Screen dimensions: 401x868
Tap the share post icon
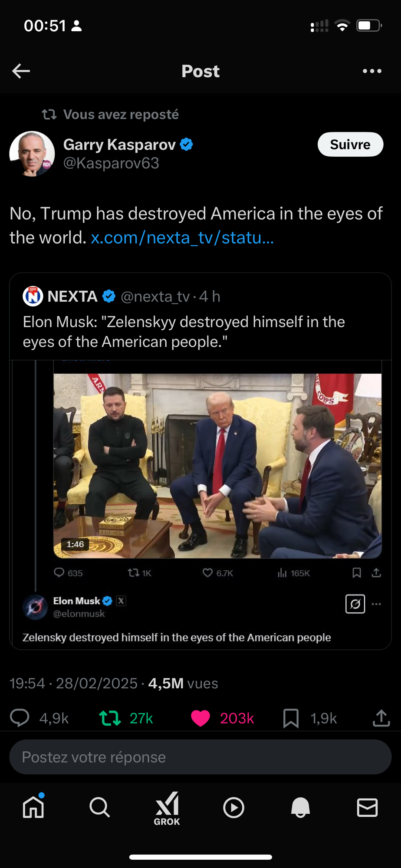pyautogui.click(x=381, y=718)
